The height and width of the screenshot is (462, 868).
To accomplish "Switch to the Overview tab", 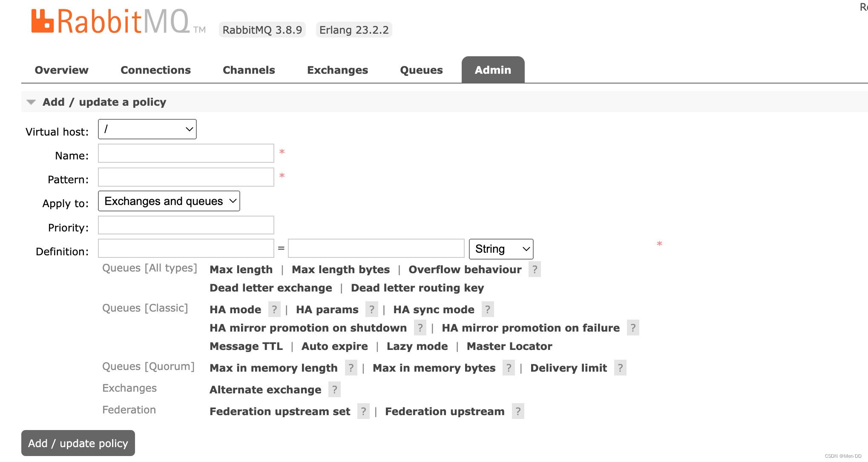I will coord(61,69).
